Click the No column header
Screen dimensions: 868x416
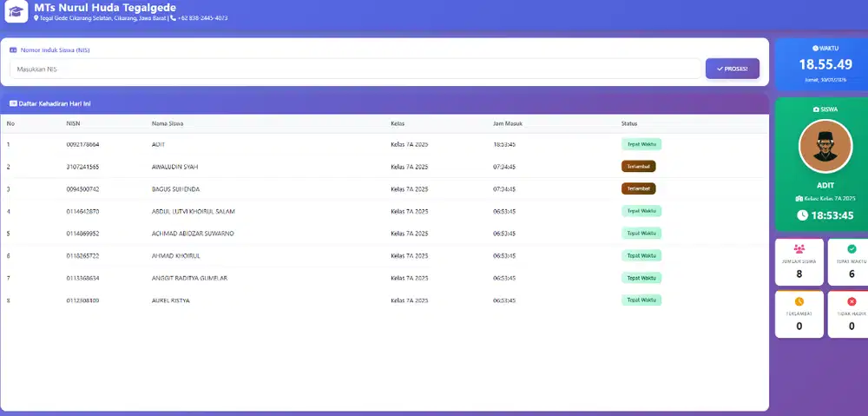(x=10, y=123)
